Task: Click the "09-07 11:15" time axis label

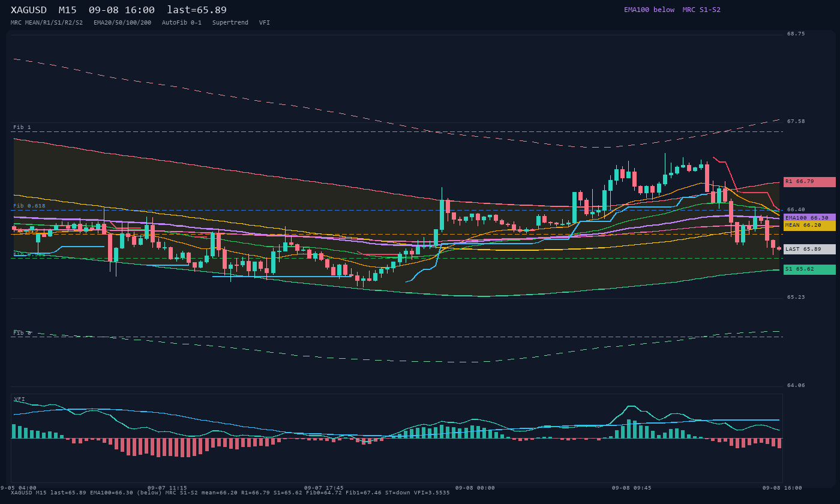Action: [x=167, y=488]
